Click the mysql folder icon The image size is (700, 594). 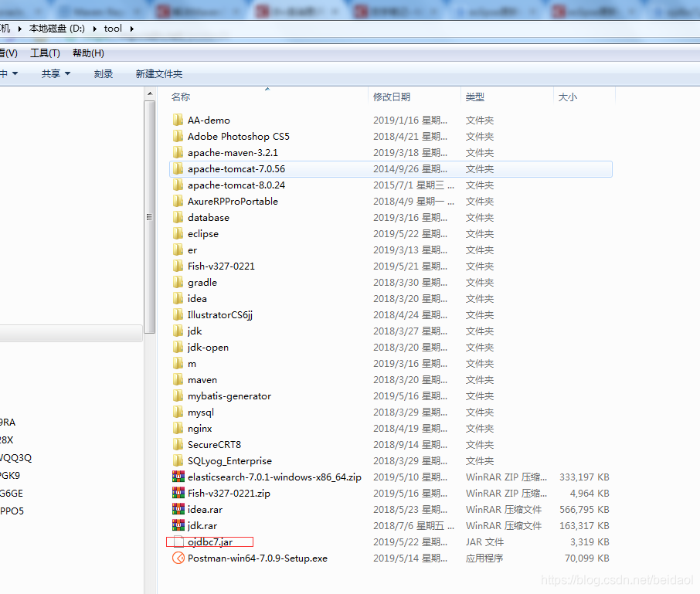coord(178,412)
